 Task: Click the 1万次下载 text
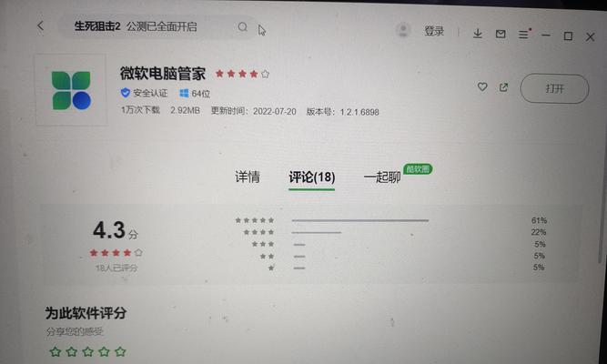pos(140,110)
